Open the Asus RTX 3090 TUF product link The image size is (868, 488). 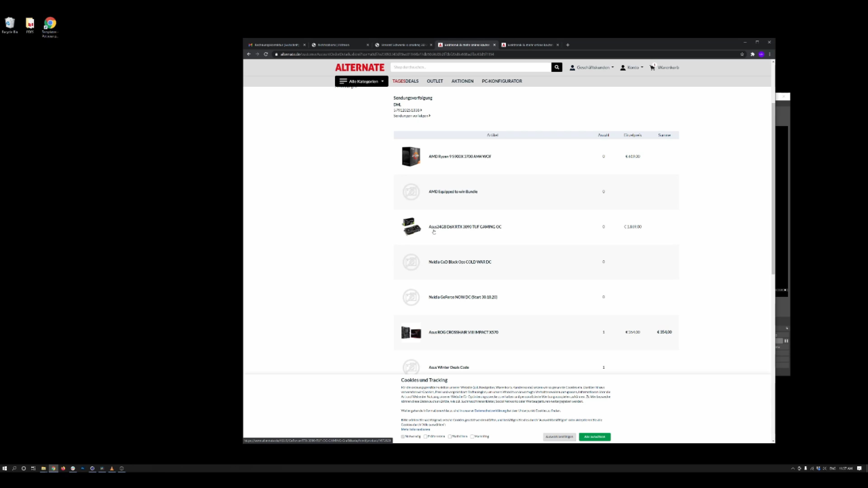465,227
